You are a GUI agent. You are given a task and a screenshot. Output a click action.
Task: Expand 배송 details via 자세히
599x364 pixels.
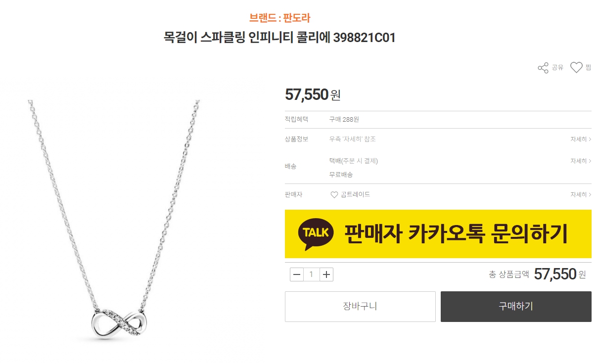pos(581,161)
